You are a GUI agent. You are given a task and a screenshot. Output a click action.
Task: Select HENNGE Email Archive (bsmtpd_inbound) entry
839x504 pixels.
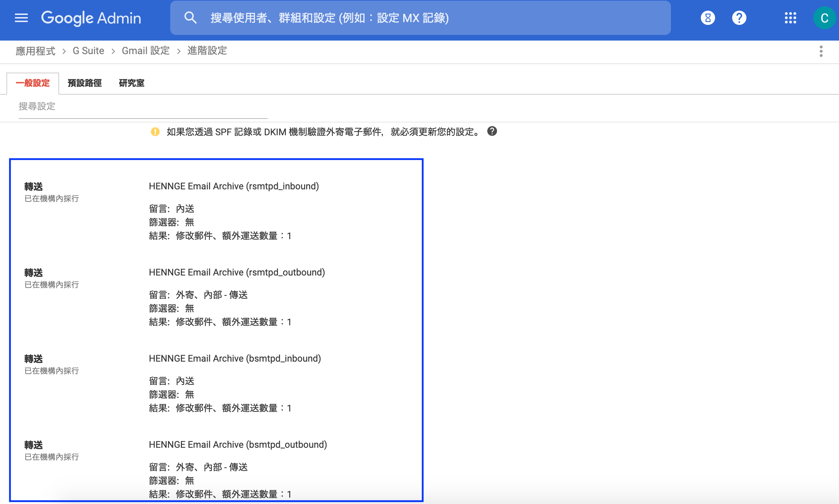235,358
